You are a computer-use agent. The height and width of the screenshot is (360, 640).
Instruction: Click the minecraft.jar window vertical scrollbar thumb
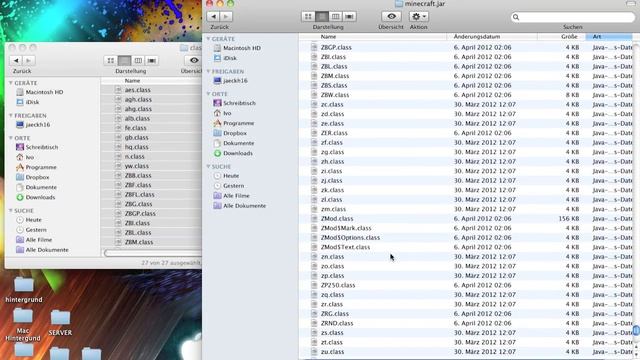point(636,330)
